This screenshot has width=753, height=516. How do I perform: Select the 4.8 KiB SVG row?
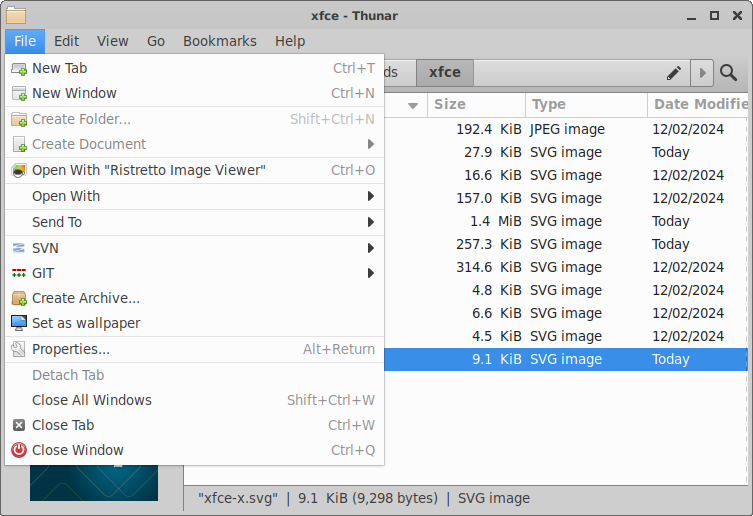click(x=566, y=291)
